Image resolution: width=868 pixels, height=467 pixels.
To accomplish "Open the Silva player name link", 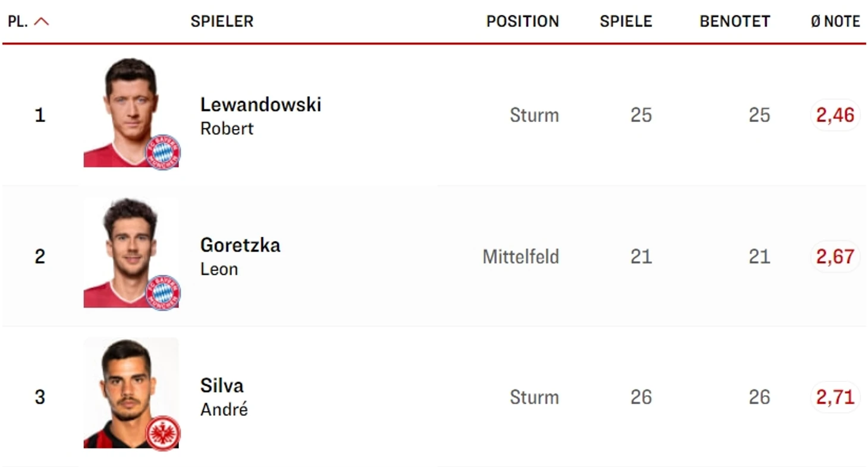I will pos(222,385).
